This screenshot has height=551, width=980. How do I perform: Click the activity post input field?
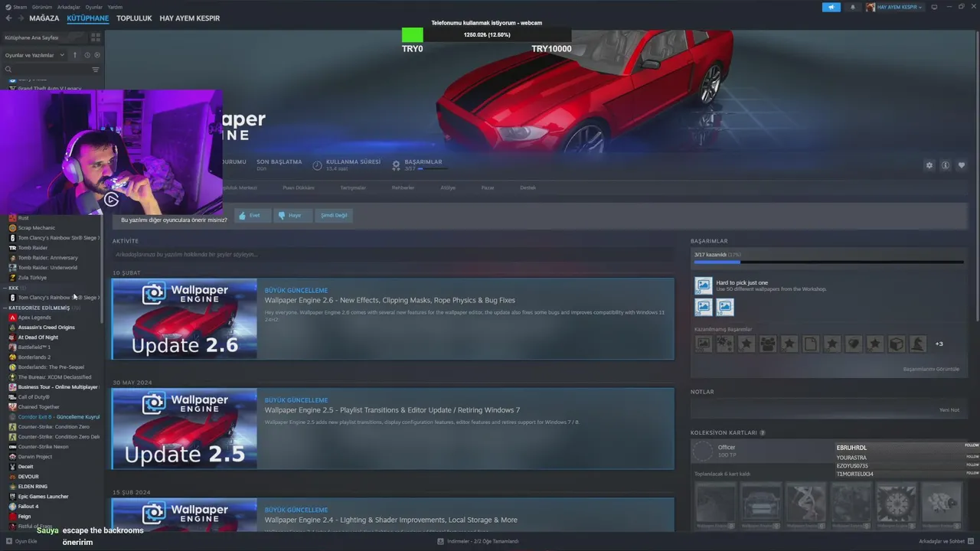click(393, 254)
